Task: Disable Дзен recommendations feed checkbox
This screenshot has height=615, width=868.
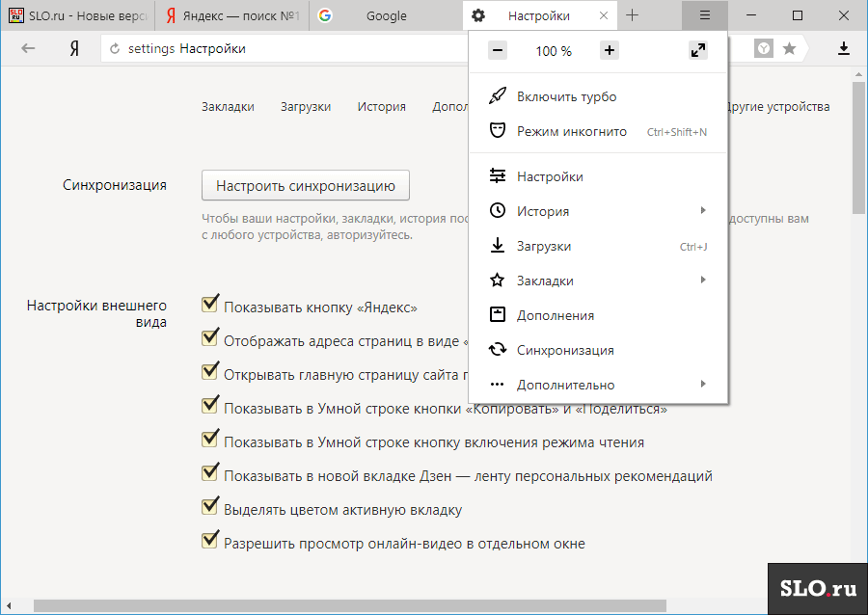Action: (210, 471)
